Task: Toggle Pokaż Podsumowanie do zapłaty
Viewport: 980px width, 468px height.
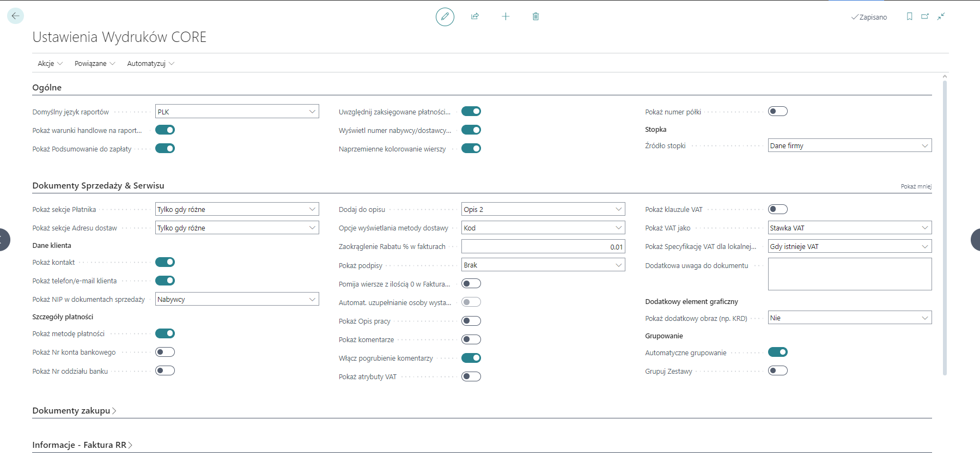Action: [165, 148]
